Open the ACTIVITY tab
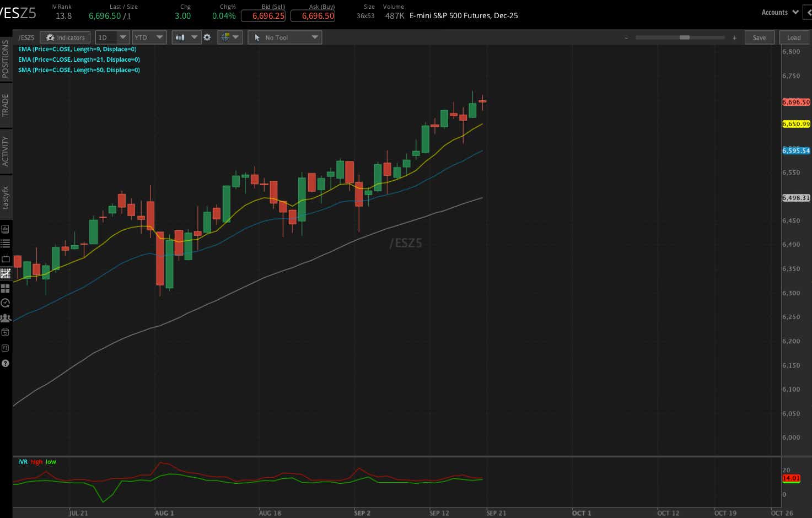Screen dimensions: 812x518 6,150
